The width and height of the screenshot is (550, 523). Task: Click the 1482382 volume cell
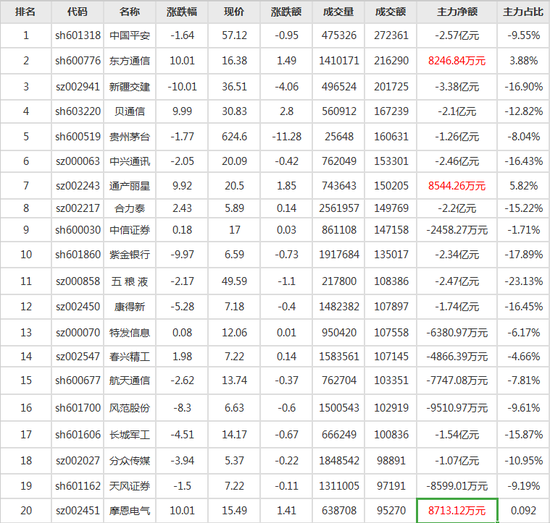click(x=339, y=307)
